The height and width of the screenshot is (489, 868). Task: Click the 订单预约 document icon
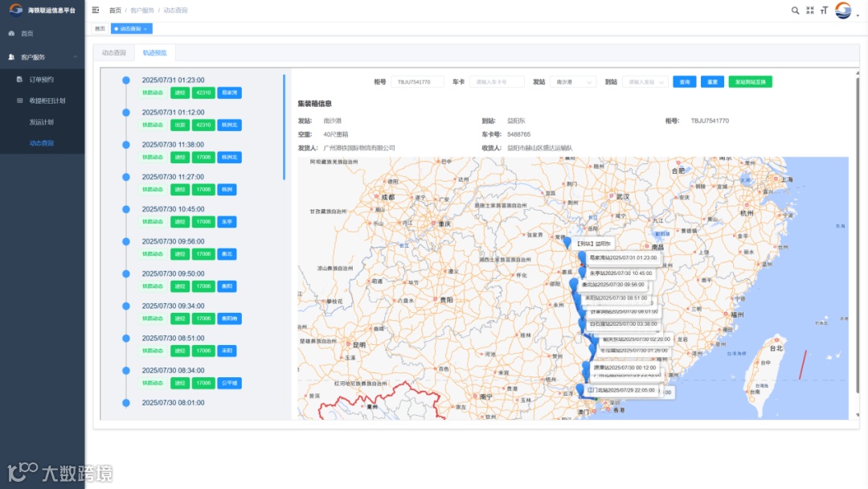point(19,79)
